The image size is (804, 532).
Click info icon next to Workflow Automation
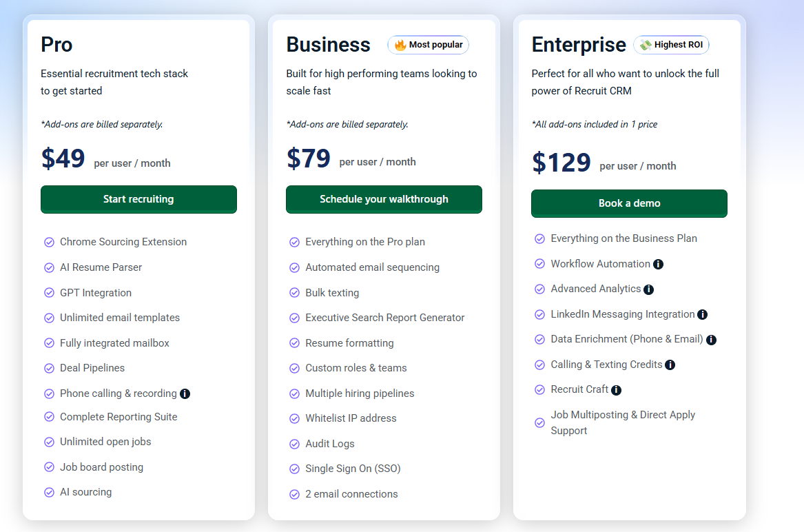(658, 265)
